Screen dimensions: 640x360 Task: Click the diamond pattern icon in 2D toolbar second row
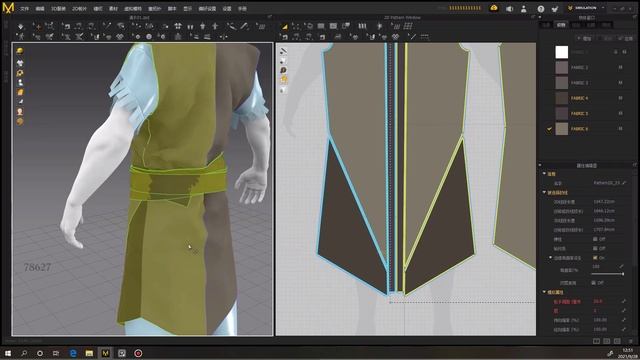[x=396, y=37]
